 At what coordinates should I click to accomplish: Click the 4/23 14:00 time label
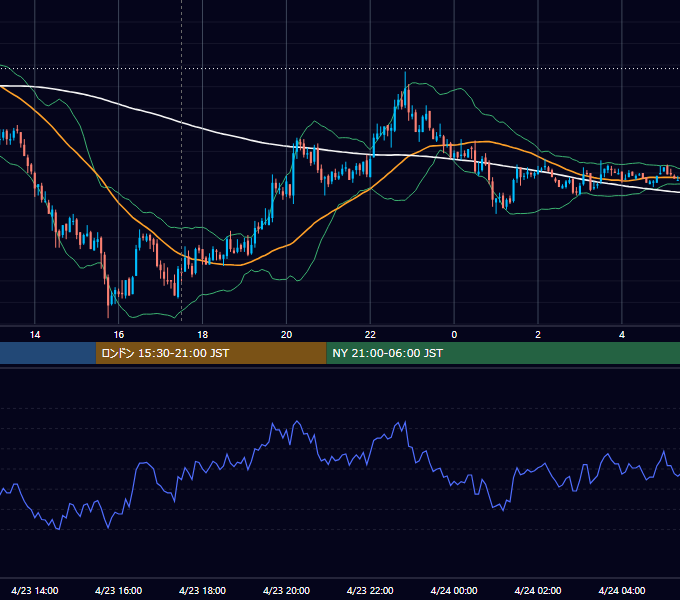point(35,590)
